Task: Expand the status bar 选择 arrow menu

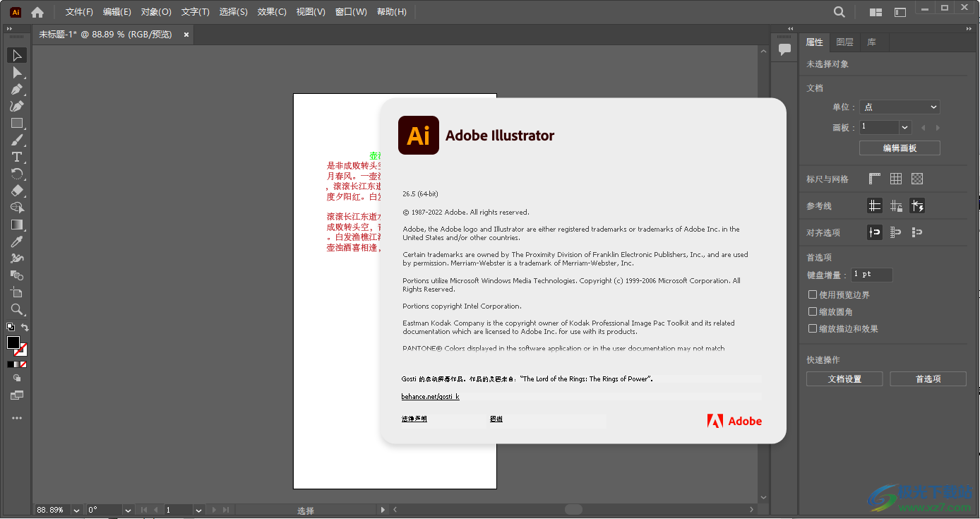Action: tap(383, 510)
